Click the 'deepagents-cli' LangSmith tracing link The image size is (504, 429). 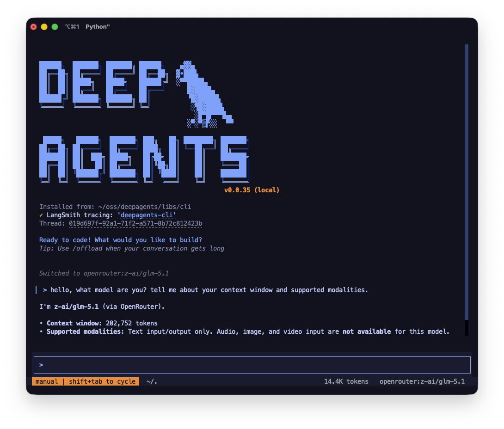(x=147, y=215)
